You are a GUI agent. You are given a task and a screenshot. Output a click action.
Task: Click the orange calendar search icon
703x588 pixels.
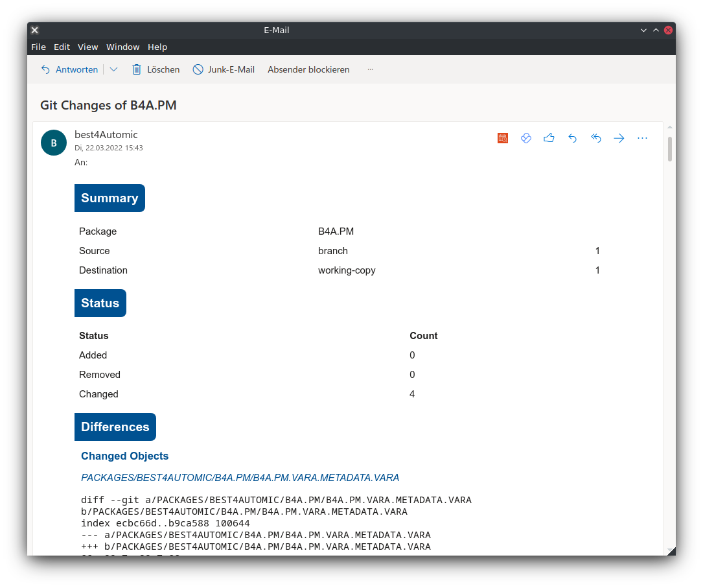click(x=503, y=138)
